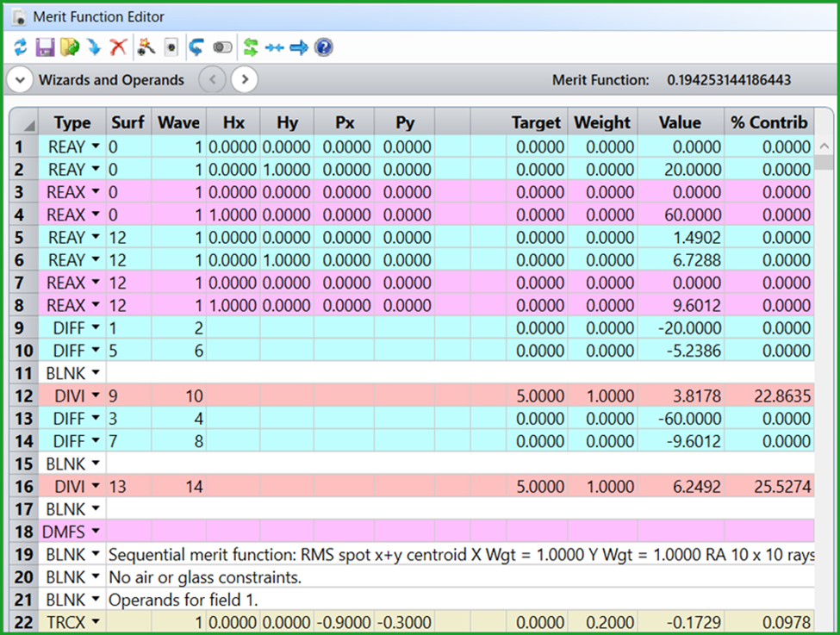
Task: Flip the toggle switch toolbar control
Action: 221,47
